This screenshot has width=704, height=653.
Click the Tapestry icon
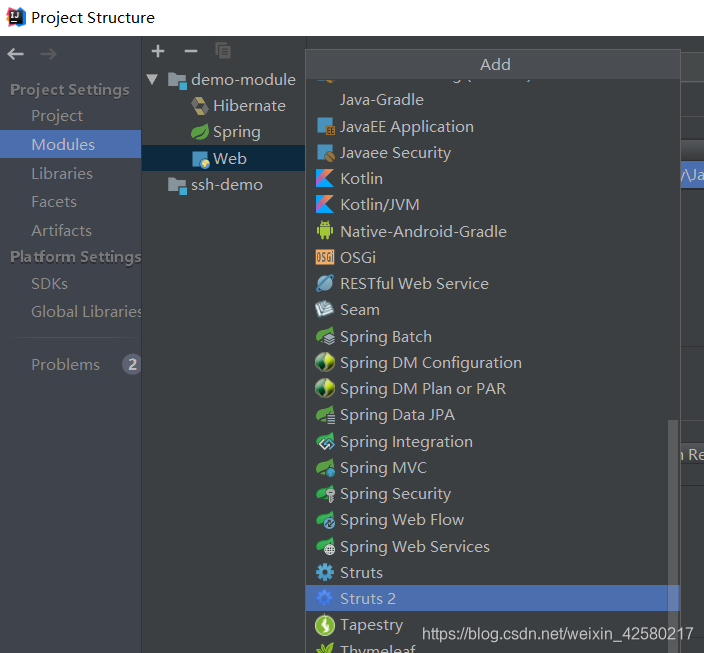click(x=325, y=625)
